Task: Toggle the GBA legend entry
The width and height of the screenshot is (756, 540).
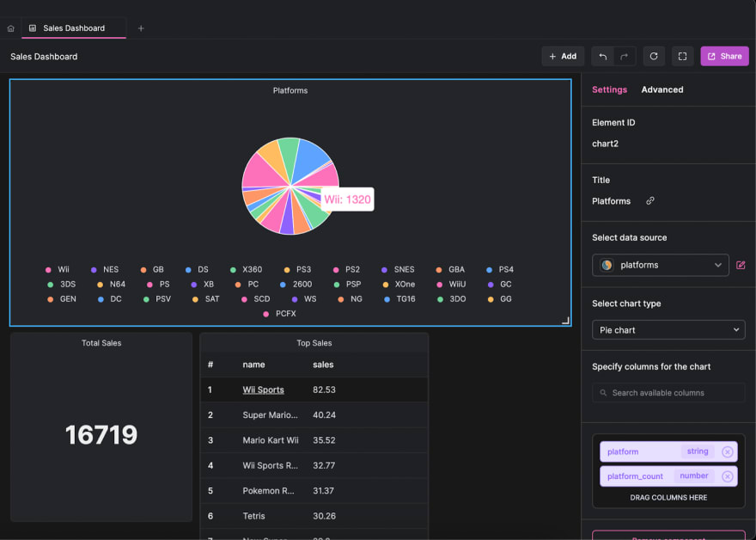Action: [x=450, y=269]
